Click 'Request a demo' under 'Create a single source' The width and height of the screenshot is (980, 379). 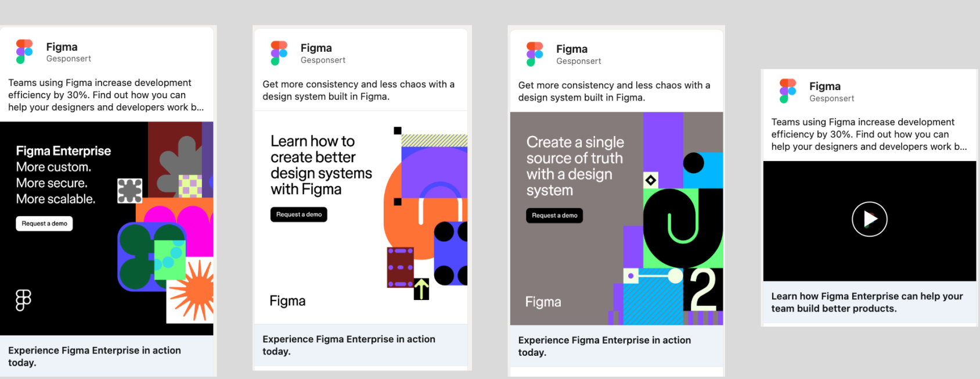pyautogui.click(x=554, y=216)
